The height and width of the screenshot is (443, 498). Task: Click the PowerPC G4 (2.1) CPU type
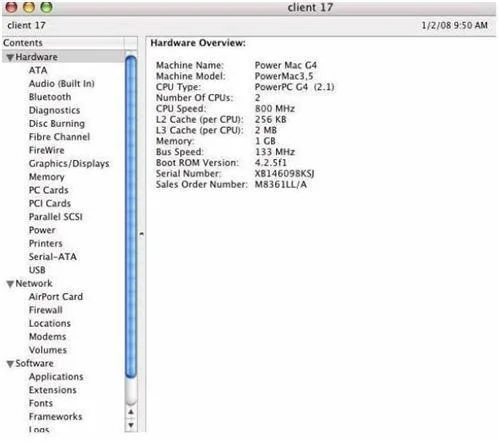tap(295, 87)
